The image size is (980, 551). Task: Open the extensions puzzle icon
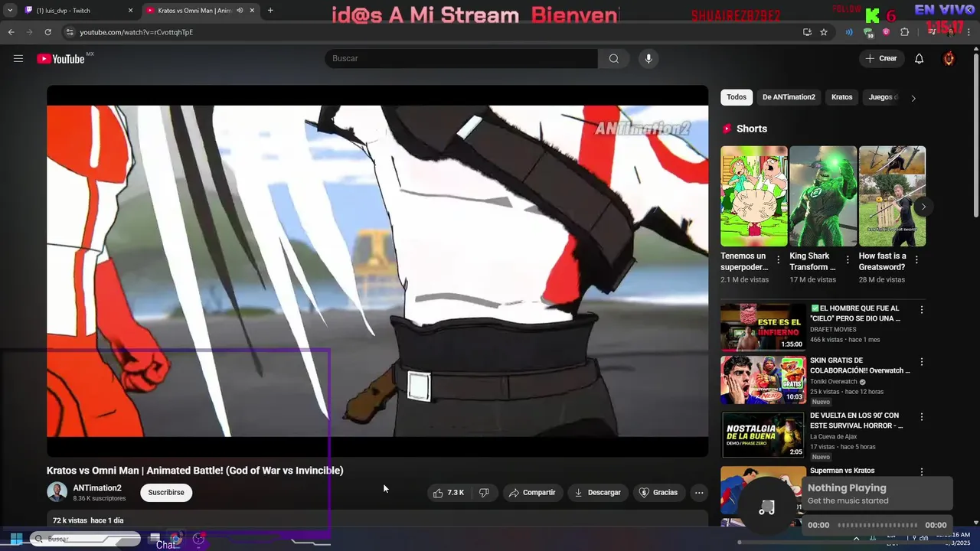click(x=904, y=32)
